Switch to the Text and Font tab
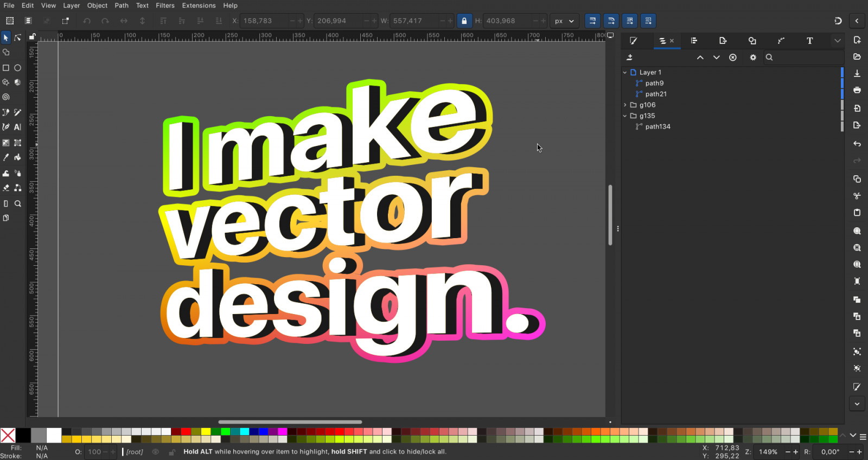The image size is (868, 460). (x=809, y=41)
